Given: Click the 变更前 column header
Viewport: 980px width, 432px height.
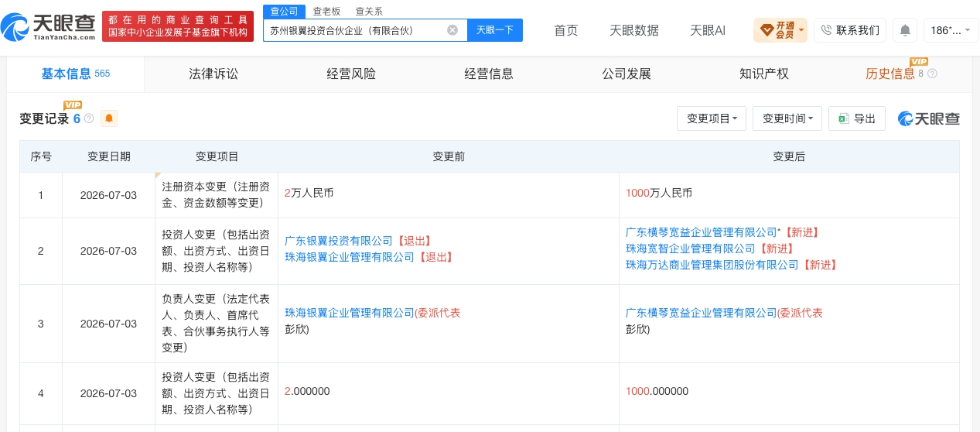Looking at the screenshot, I should tap(449, 156).
